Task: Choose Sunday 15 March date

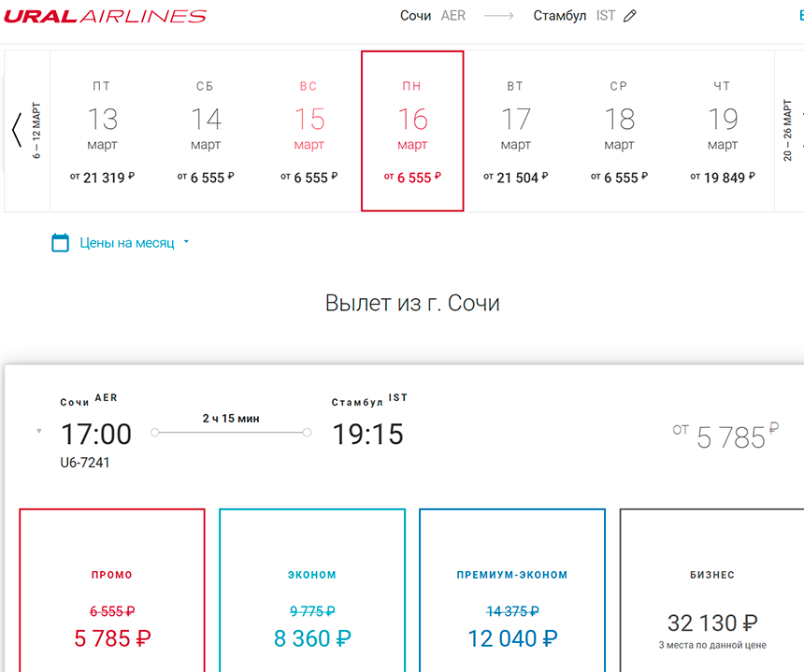Action: coord(309,131)
